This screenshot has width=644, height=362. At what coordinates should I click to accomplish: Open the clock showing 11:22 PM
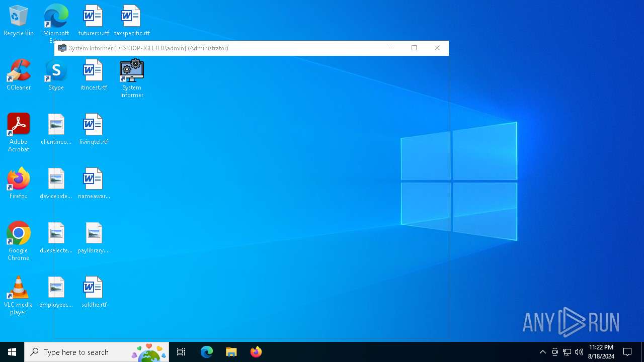click(601, 352)
